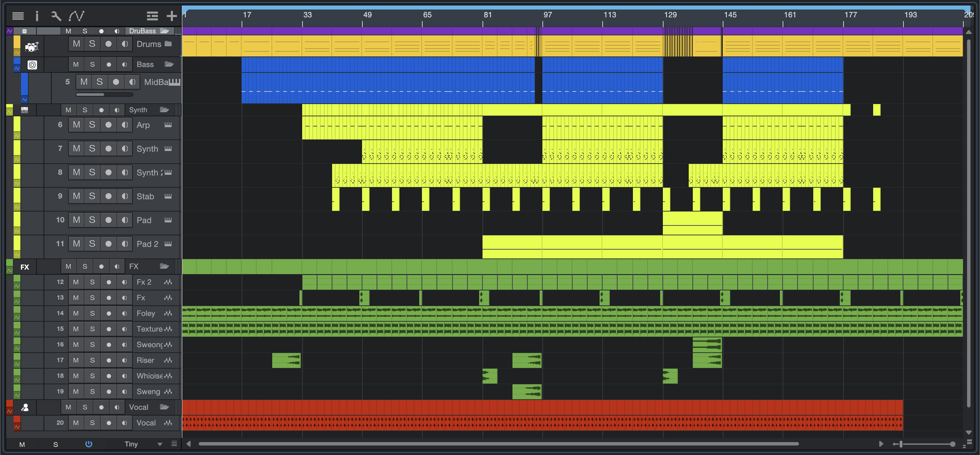Open the Arp instrument keyboard icon
The image size is (980, 455).
coord(168,125)
